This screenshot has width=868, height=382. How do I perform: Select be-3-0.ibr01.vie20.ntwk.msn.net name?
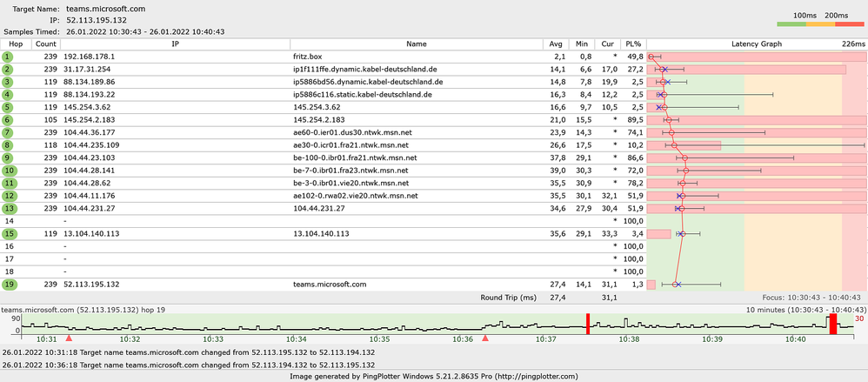coord(351,184)
